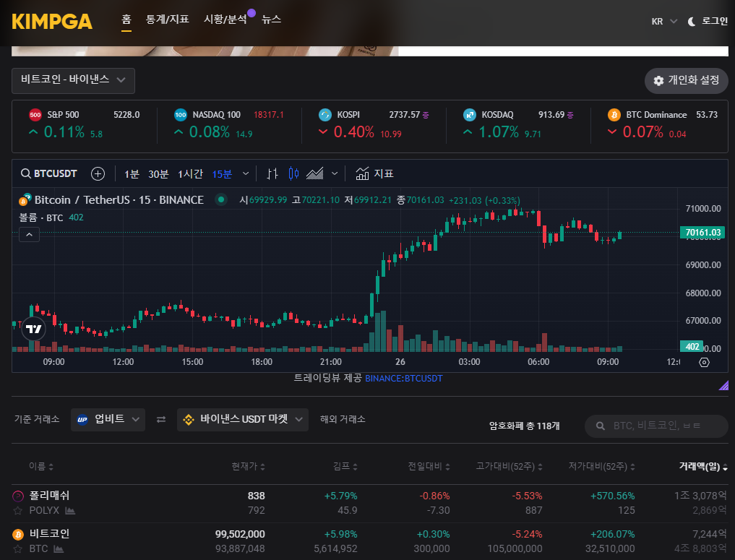Click the KIMPGA logo
735x560 pixels.
point(52,22)
